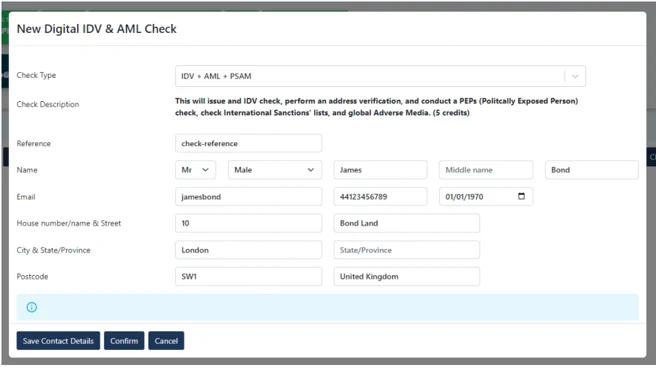Focus the check-reference field
The image size is (656, 368).
click(x=249, y=143)
